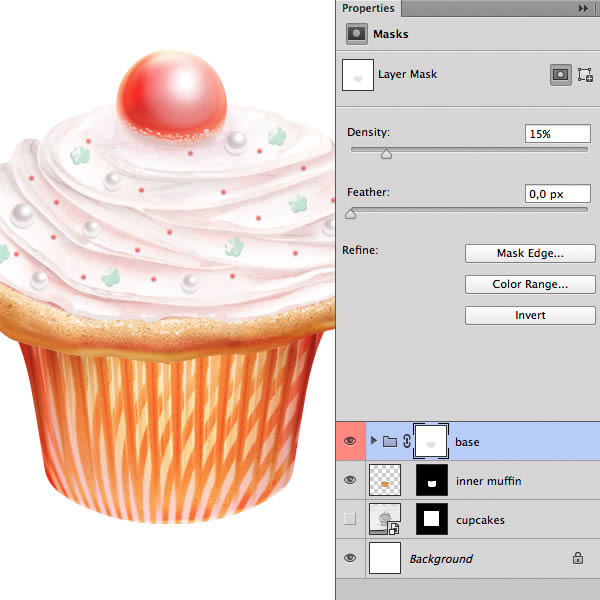600x600 pixels.
Task: Click the Background layer lock icon
Action: 578,558
